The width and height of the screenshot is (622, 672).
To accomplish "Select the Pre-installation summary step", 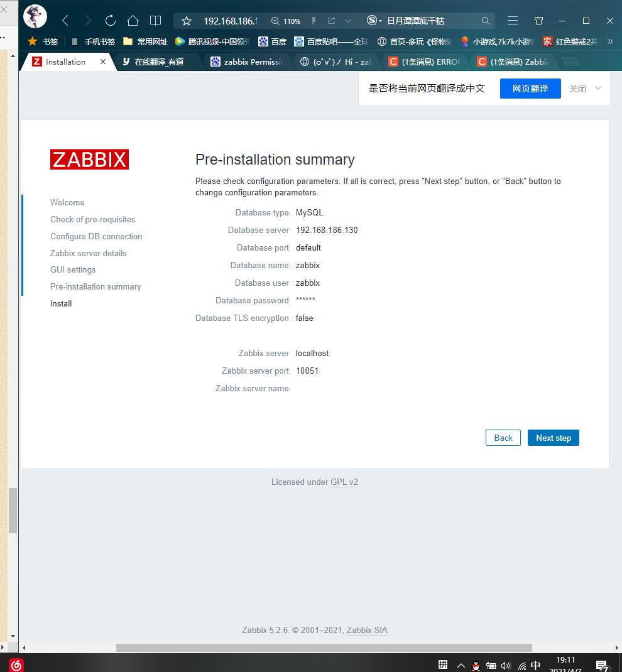I will pyautogui.click(x=95, y=287).
